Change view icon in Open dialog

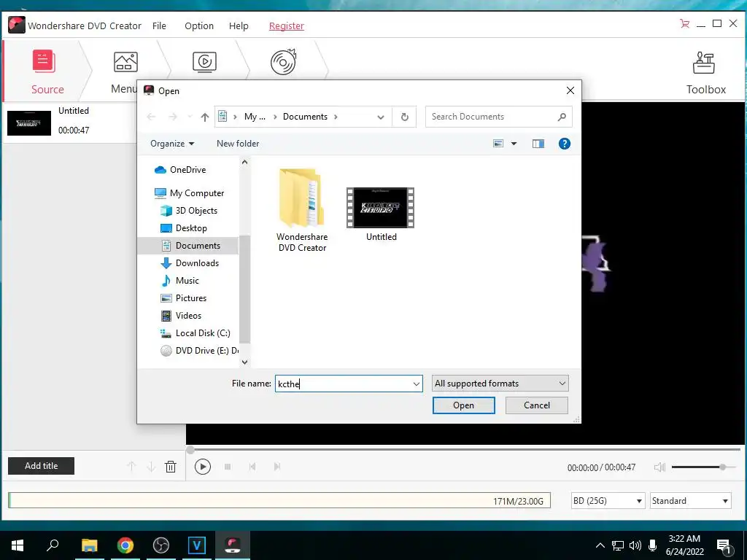[x=498, y=144]
